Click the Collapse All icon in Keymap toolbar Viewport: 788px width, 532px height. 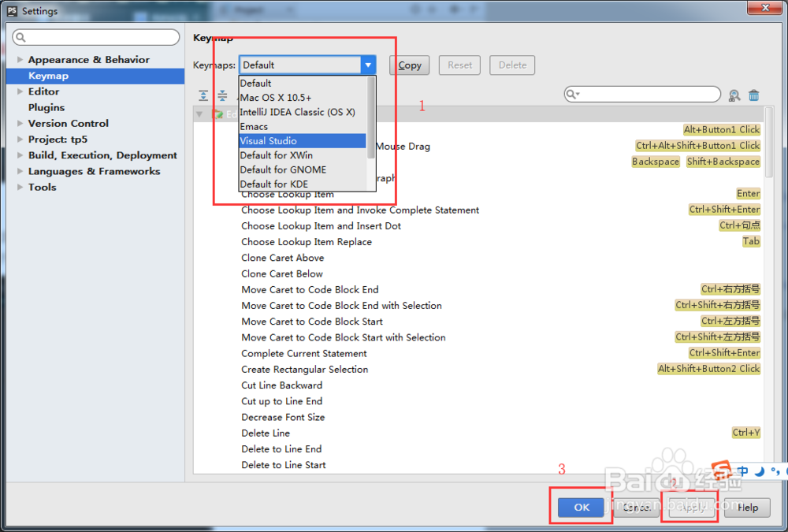222,95
